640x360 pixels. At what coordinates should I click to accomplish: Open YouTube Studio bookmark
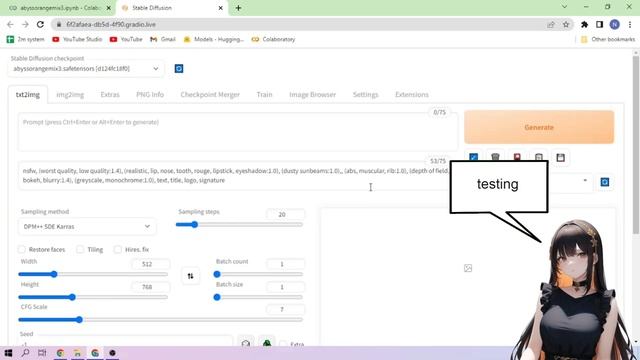77,39
